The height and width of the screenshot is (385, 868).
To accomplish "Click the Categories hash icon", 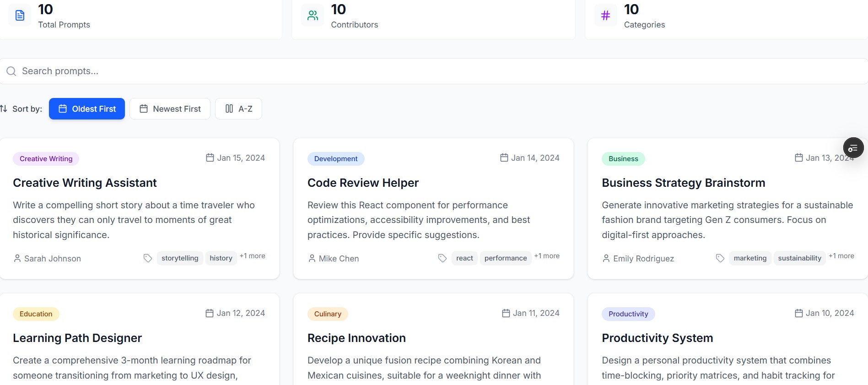I will pyautogui.click(x=605, y=16).
